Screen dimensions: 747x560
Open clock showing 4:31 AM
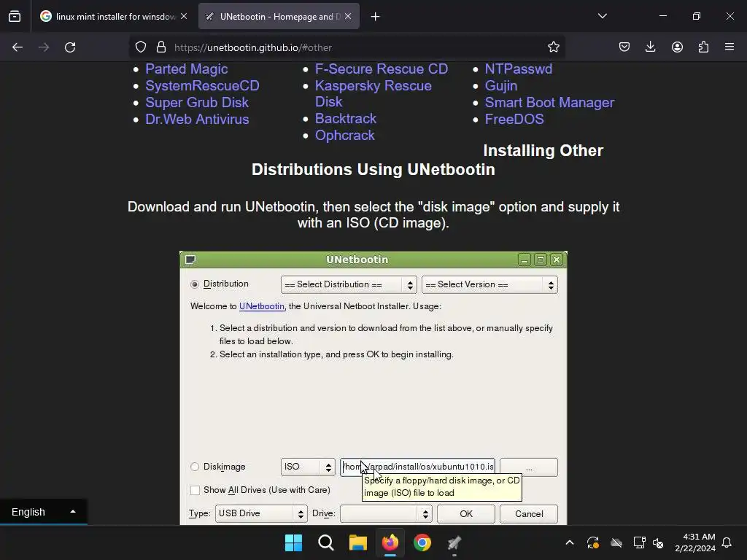[695, 542]
